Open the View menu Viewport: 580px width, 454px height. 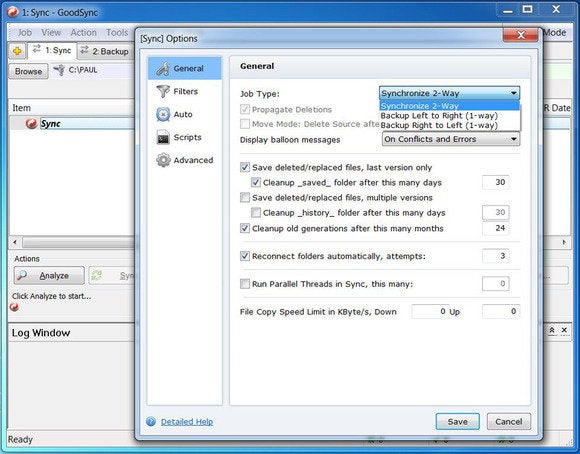[51, 33]
